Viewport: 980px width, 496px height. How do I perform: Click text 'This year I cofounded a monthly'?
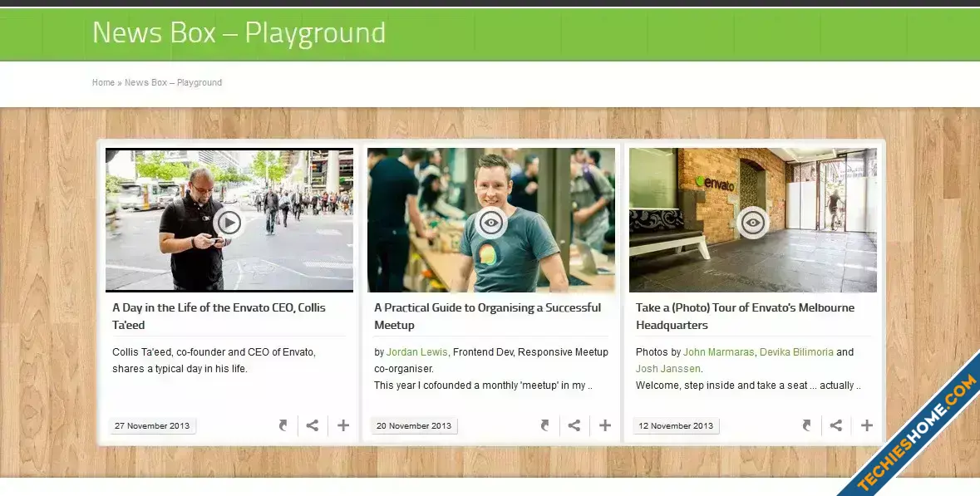point(446,386)
